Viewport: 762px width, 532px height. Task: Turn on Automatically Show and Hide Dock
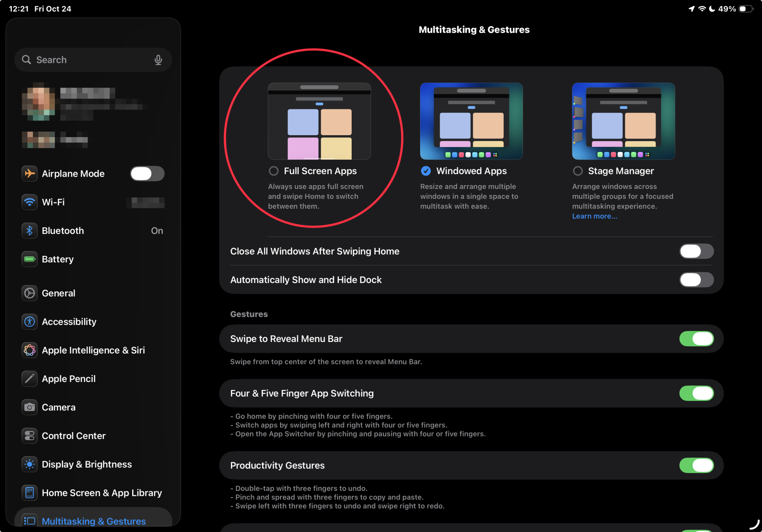pyautogui.click(x=696, y=280)
